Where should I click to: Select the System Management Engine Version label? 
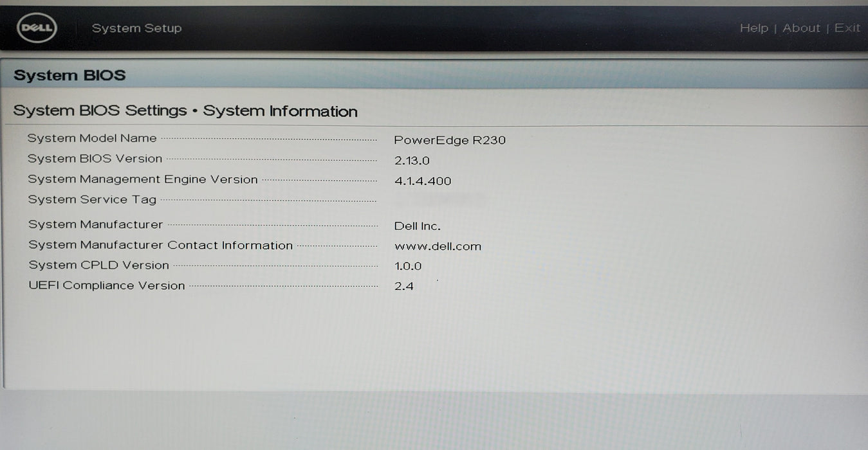(143, 179)
